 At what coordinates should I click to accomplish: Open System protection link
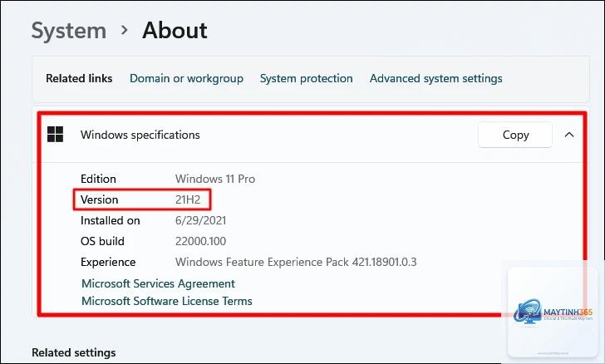[307, 78]
